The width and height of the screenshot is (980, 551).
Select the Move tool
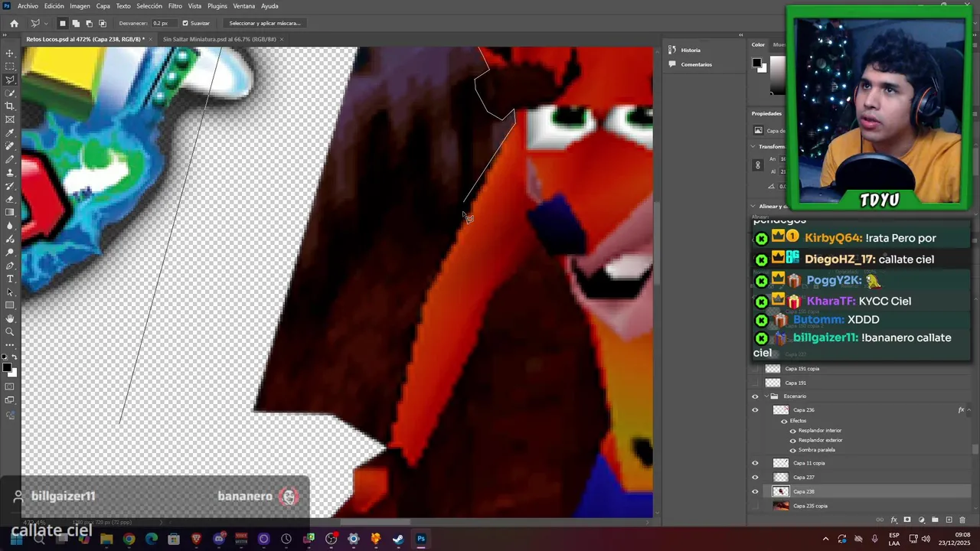[10, 54]
